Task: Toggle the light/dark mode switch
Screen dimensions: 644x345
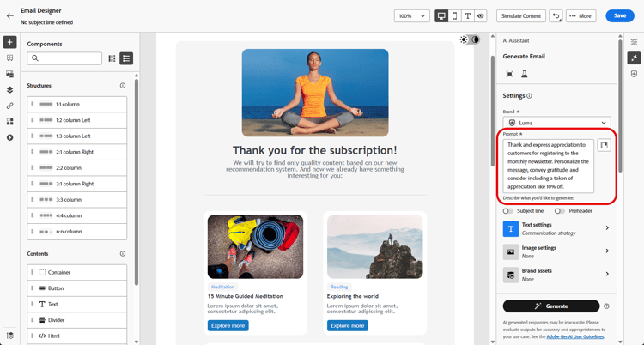Action: (470, 39)
